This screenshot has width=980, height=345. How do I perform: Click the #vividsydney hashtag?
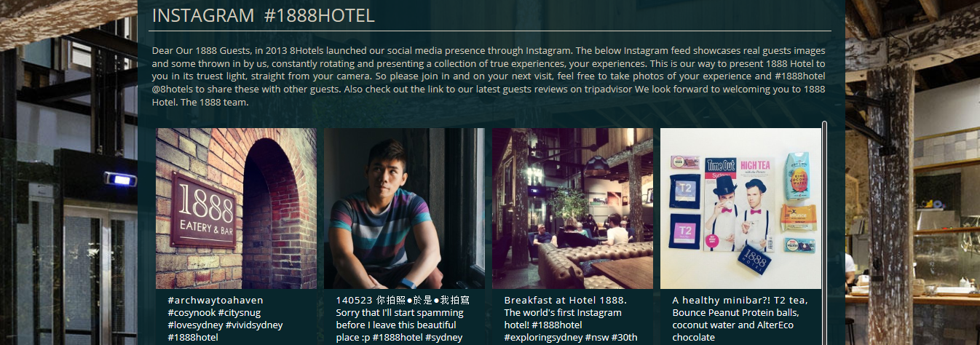(x=254, y=325)
